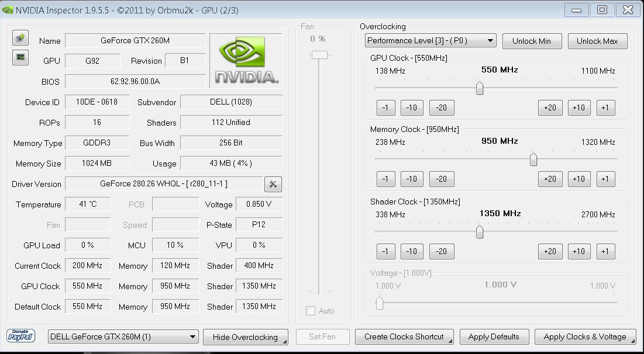
Task: Click Set Fan button
Action: [322, 337]
